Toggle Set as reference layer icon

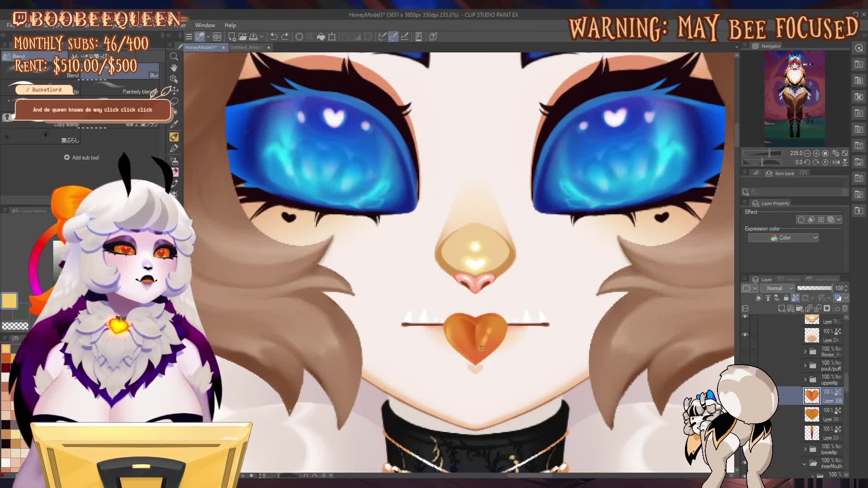pos(768,298)
